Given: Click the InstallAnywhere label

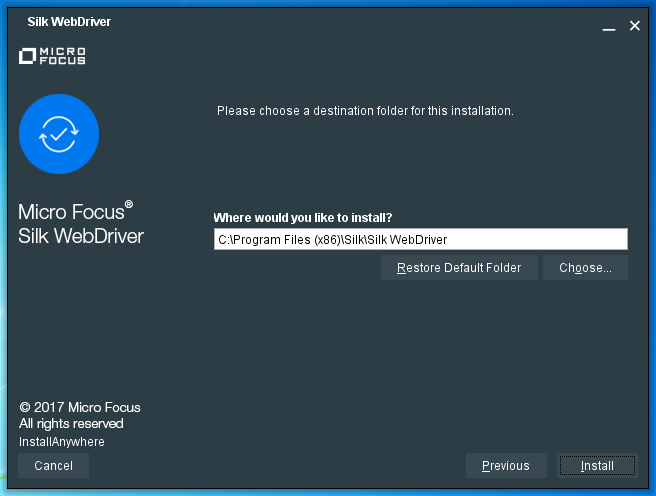Looking at the screenshot, I should [x=62, y=442].
